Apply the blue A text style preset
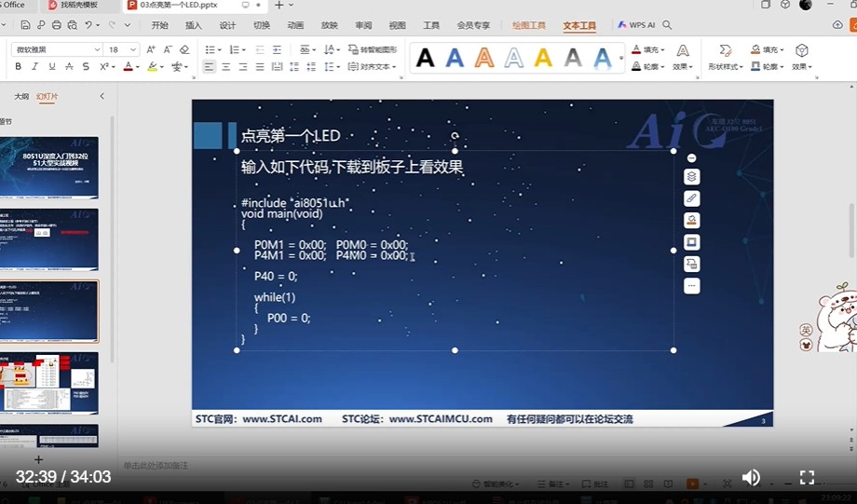 [x=455, y=58]
